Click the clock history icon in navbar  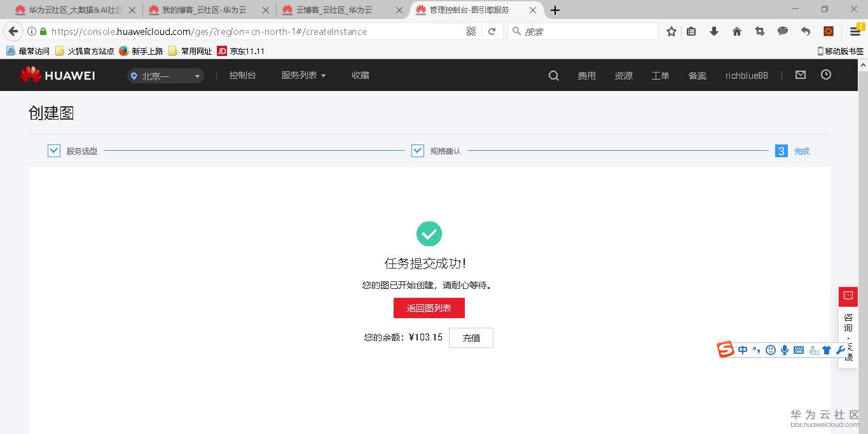[825, 74]
